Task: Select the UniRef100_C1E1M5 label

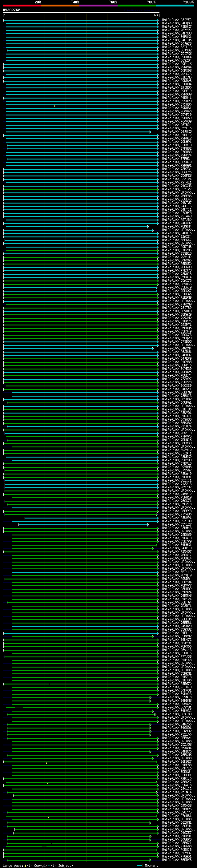Action: pyautogui.click(x=177, y=78)
